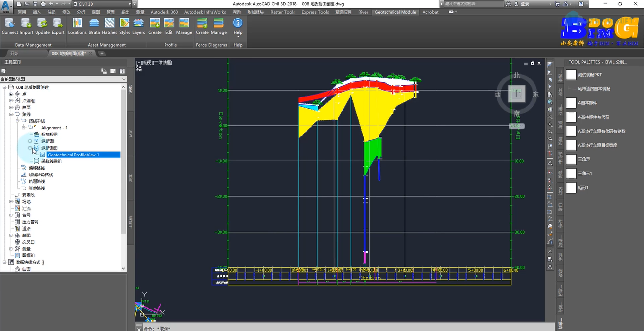The width and height of the screenshot is (644, 331).
Task: Click Create in the Fence Diagrams panel
Action: click(x=202, y=26)
